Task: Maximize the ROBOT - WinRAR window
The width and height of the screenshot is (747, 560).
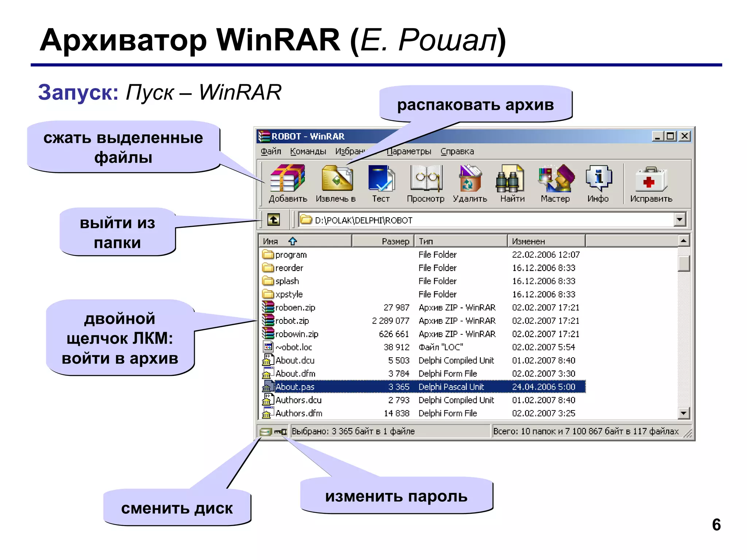Action: pyautogui.click(x=670, y=136)
